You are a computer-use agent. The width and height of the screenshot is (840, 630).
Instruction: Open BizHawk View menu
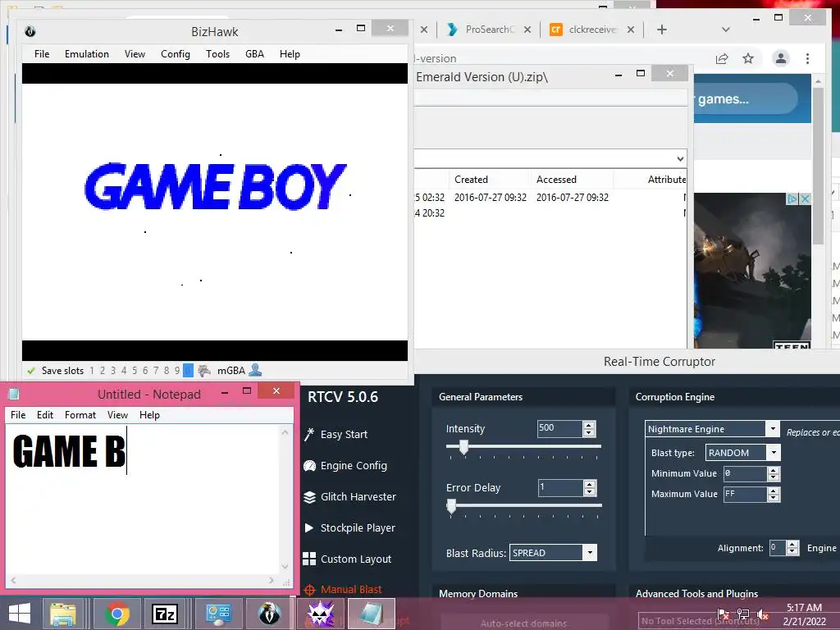135,54
